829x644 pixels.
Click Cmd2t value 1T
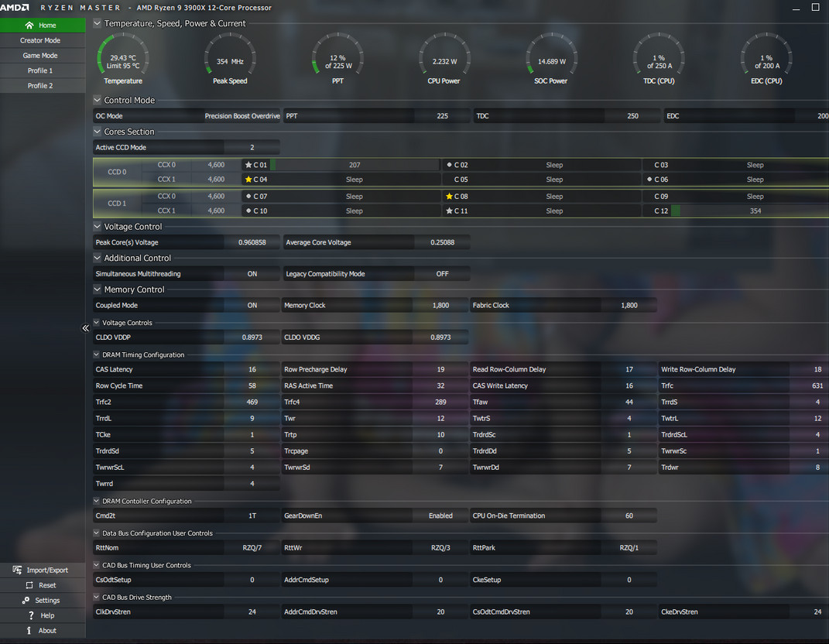click(252, 516)
